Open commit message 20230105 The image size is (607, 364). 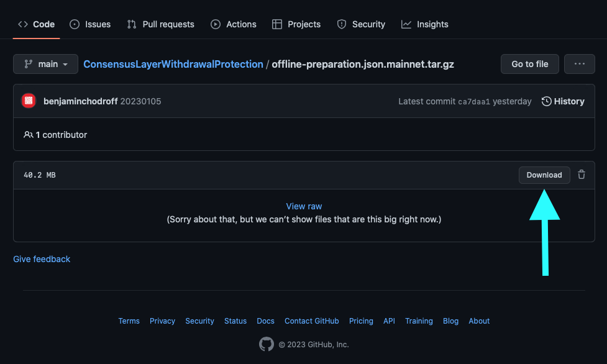click(140, 101)
